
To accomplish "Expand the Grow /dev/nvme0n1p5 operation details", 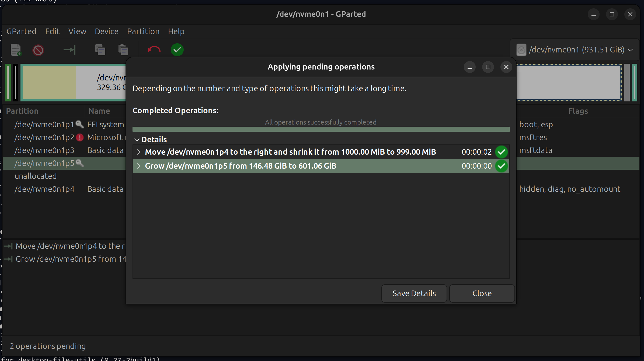I will click(139, 166).
